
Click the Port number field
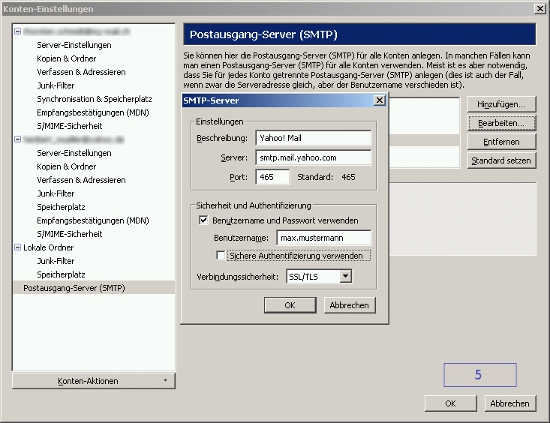point(273,177)
